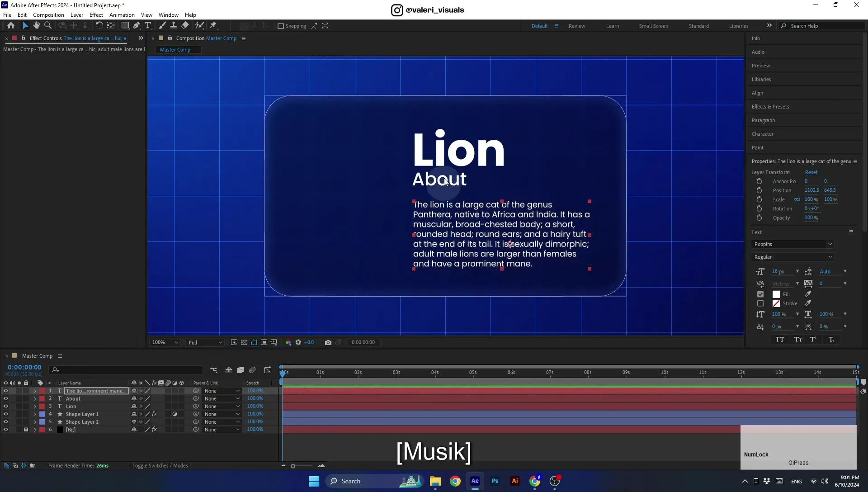Click Toggle Switches / Modes
868x492 pixels.
click(160, 466)
